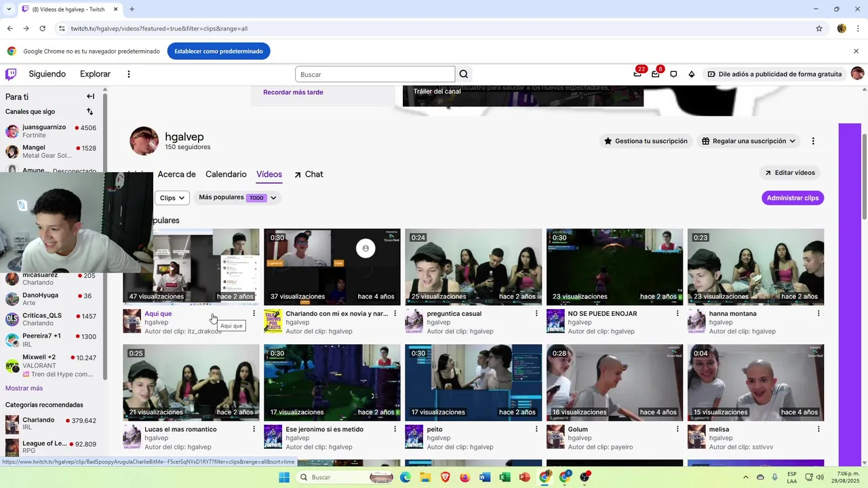
Task: Open options for clip Lucas el mas romantico
Action: (254, 429)
